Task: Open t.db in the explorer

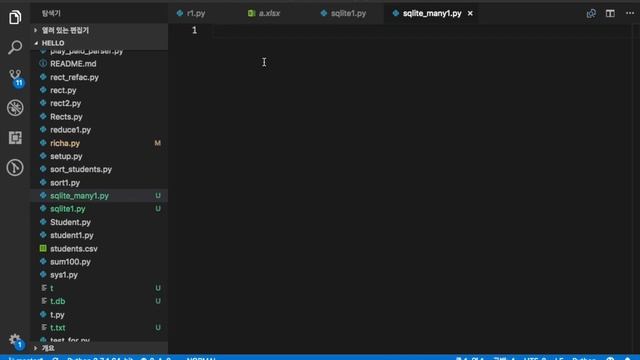Action: [x=58, y=301]
